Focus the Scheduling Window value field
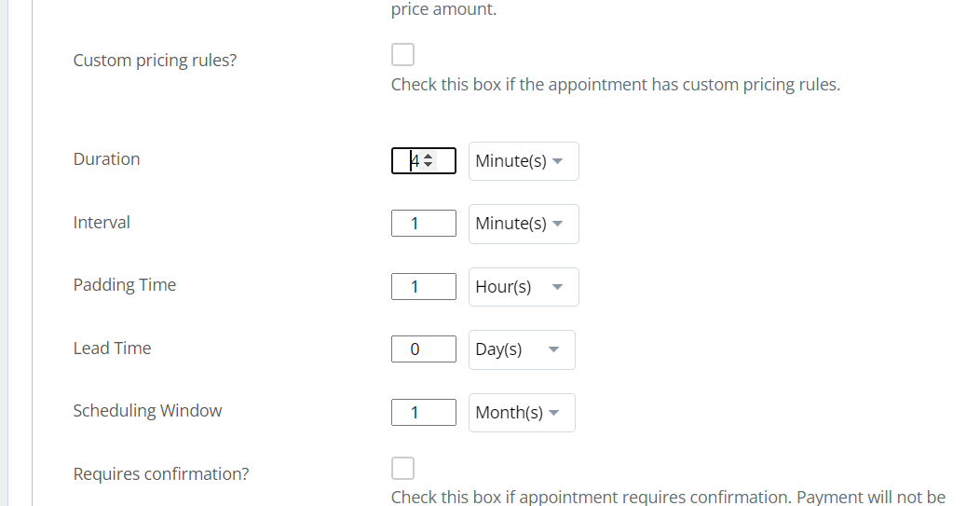980x506 pixels. click(424, 413)
